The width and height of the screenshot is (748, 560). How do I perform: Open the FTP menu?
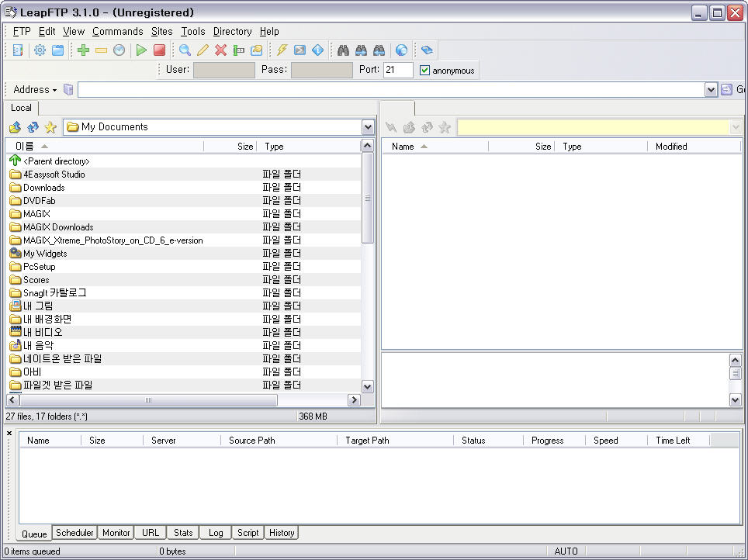click(x=22, y=32)
